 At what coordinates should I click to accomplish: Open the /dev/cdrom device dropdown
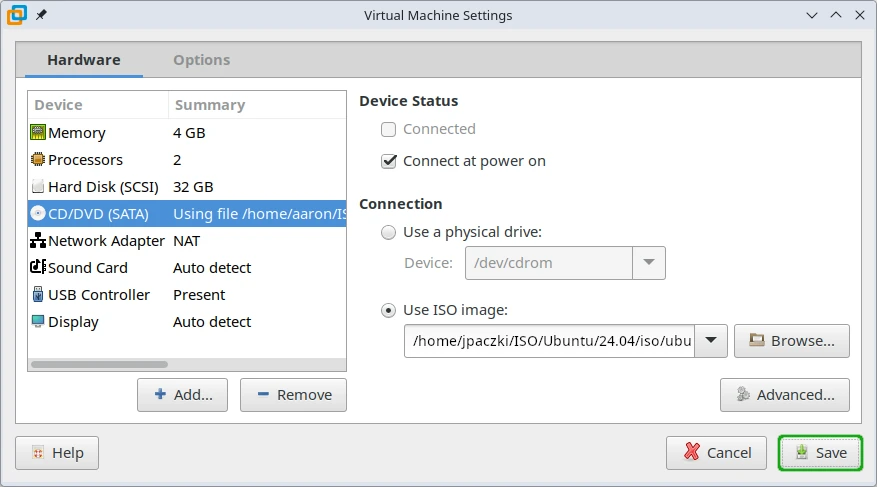click(649, 263)
